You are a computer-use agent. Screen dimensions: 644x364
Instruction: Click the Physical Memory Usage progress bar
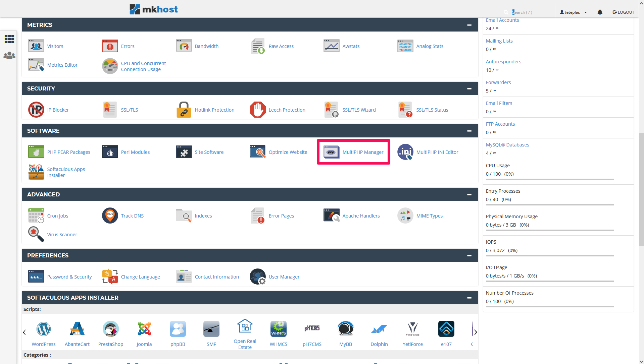[x=550, y=230]
